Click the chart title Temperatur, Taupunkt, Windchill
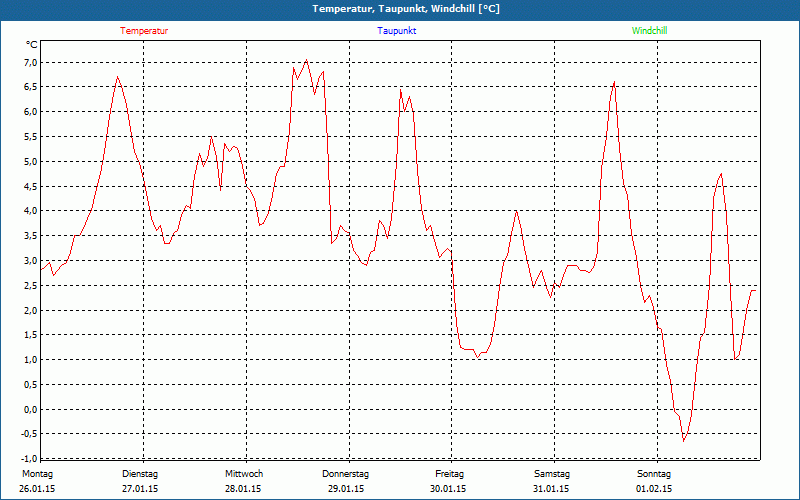800x500 pixels. (406, 9)
